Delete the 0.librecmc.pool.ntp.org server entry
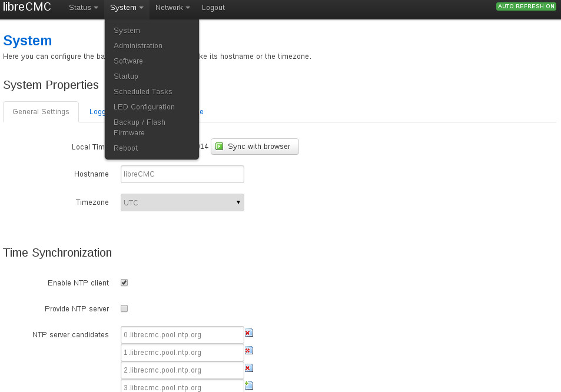 pyautogui.click(x=248, y=333)
